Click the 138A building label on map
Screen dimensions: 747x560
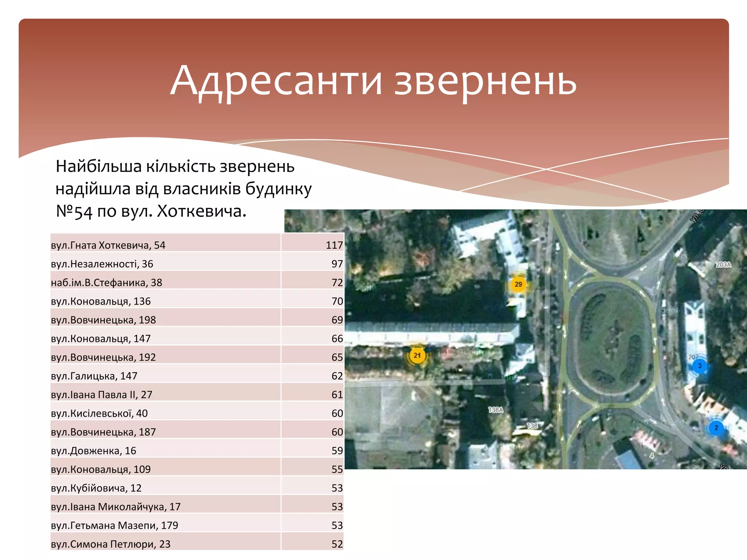(496, 410)
